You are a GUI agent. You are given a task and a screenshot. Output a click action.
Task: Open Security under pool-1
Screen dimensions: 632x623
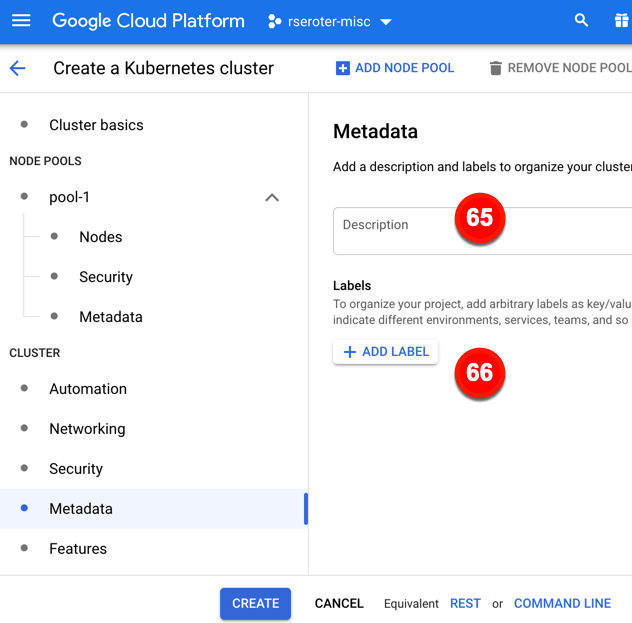(105, 277)
